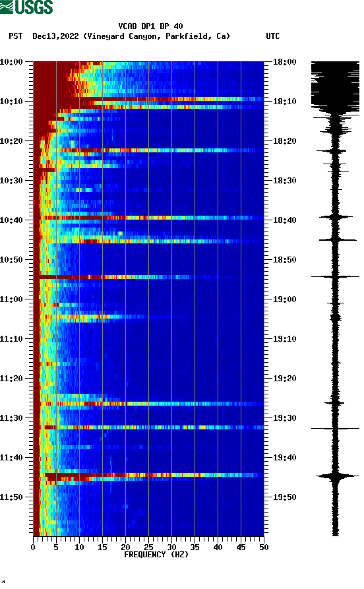Click the '50' frequency axis tick label
Screen dimensions: 364x589
(x=264, y=547)
